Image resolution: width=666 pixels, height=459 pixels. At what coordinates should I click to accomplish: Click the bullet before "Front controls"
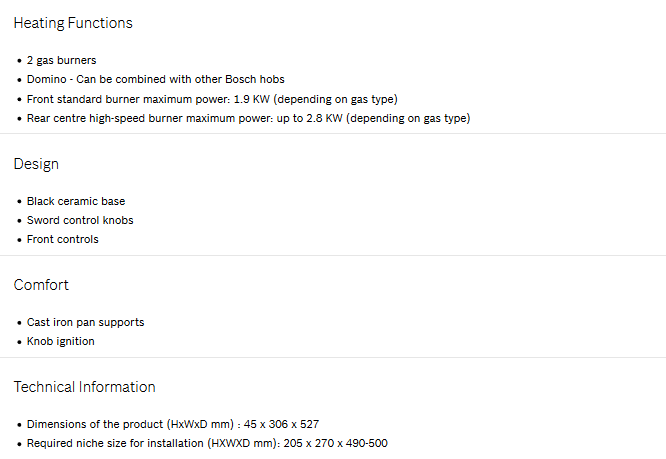19,241
